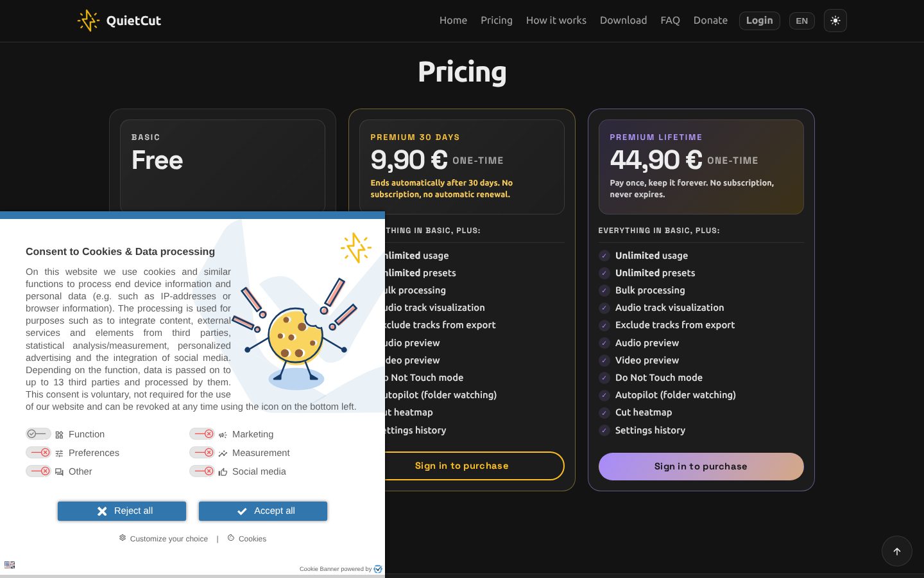Click the chart icon beside the Measurement label
Screen dimensions: 924x578
pos(223,453)
